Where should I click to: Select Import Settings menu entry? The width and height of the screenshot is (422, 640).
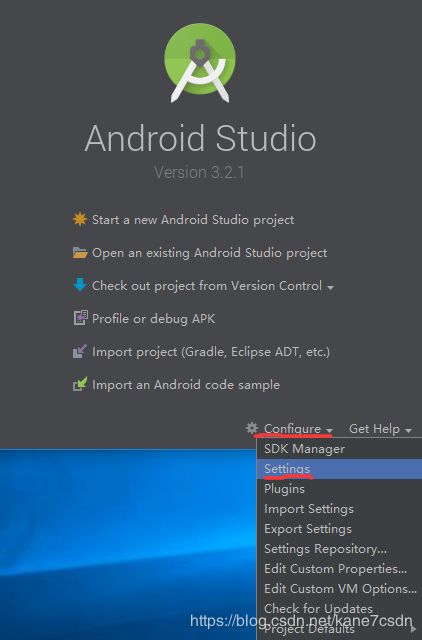tap(339, 509)
